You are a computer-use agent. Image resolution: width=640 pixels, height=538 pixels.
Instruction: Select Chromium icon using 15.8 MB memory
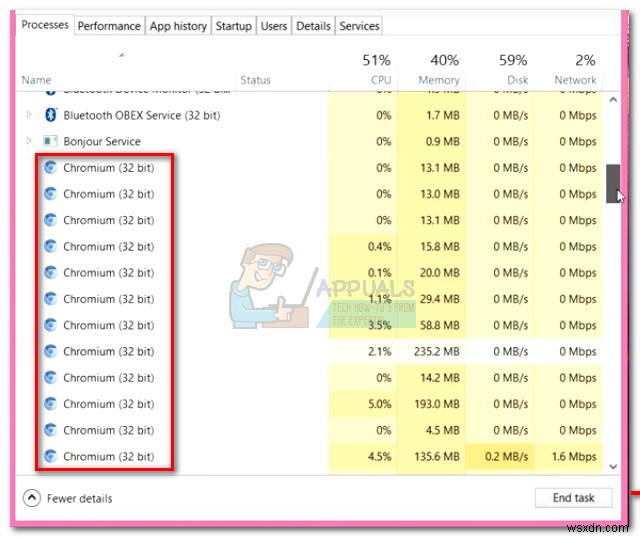coord(51,246)
